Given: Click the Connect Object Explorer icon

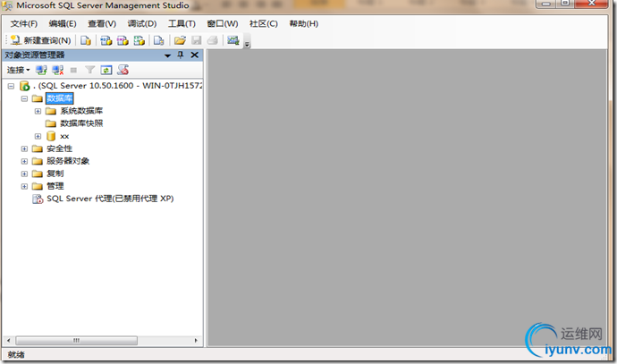Looking at the screenshot, I should 41,70.
